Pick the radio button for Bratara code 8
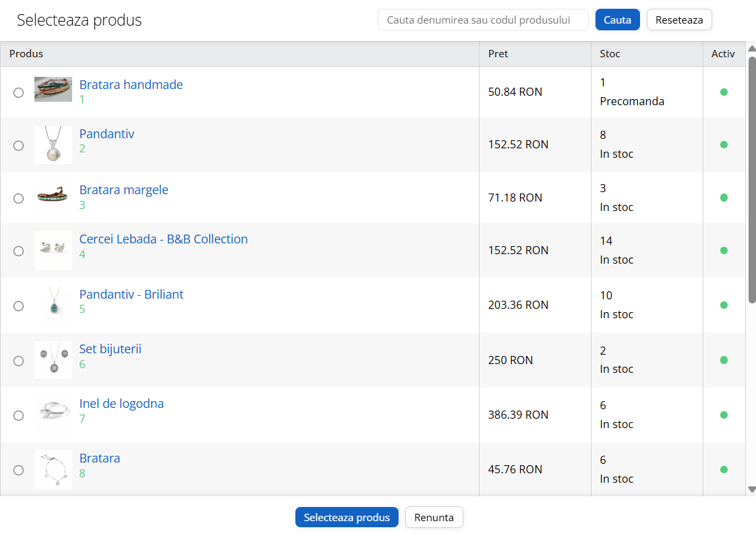The height and width of the screenshot is (538, 756). point(18,470)
